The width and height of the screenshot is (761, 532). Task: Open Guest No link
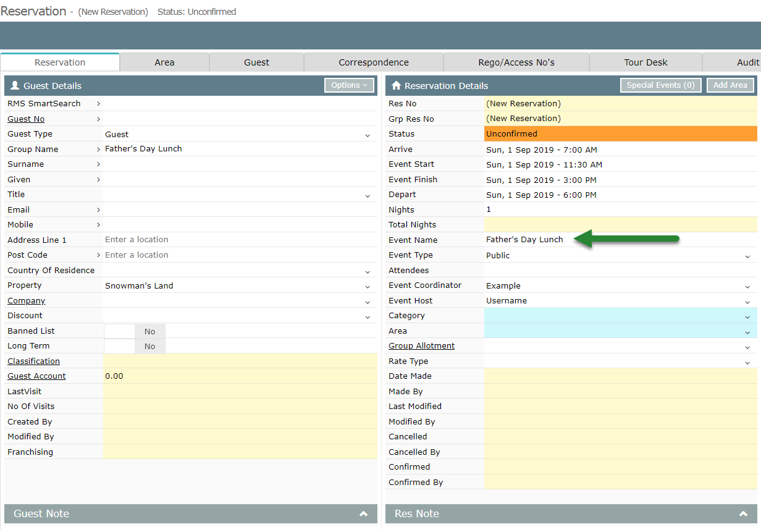tap(26, 119)
